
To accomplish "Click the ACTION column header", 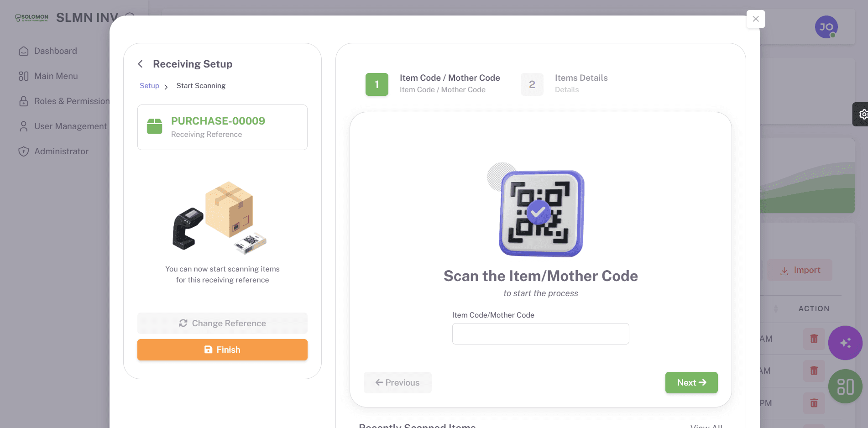I will pos(814,309).
